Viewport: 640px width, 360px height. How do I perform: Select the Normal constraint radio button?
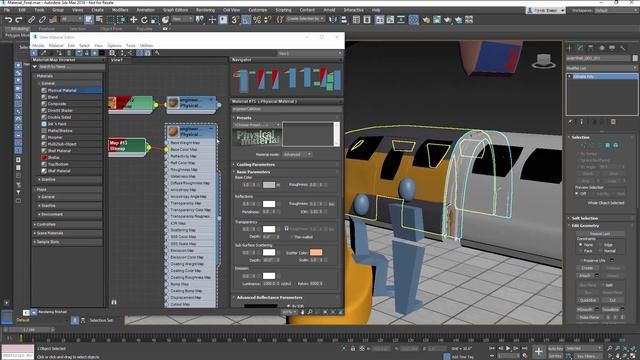tap(601, 251)
